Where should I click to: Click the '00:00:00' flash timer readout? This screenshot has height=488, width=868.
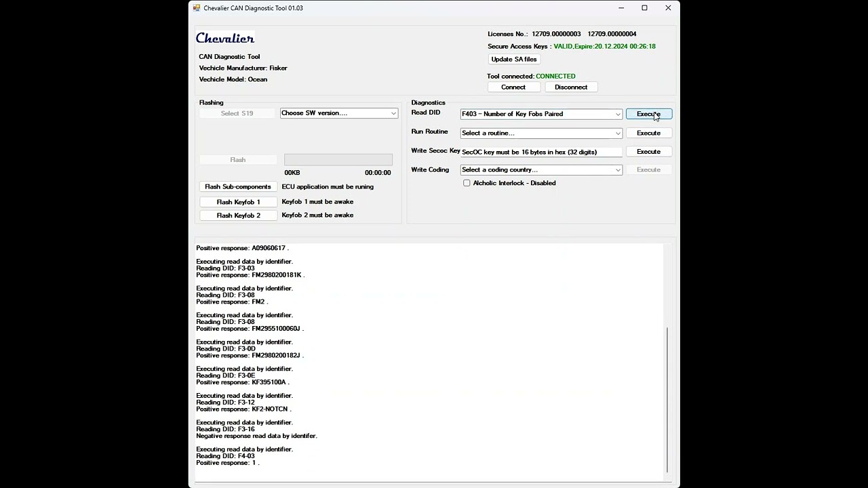pyautogui.click(x=378, y=173)
